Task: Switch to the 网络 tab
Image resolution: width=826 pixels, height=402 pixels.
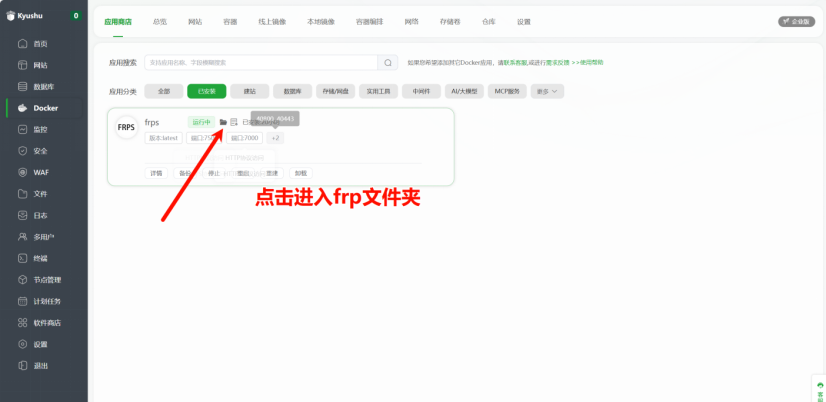Action: click(411, 22)
